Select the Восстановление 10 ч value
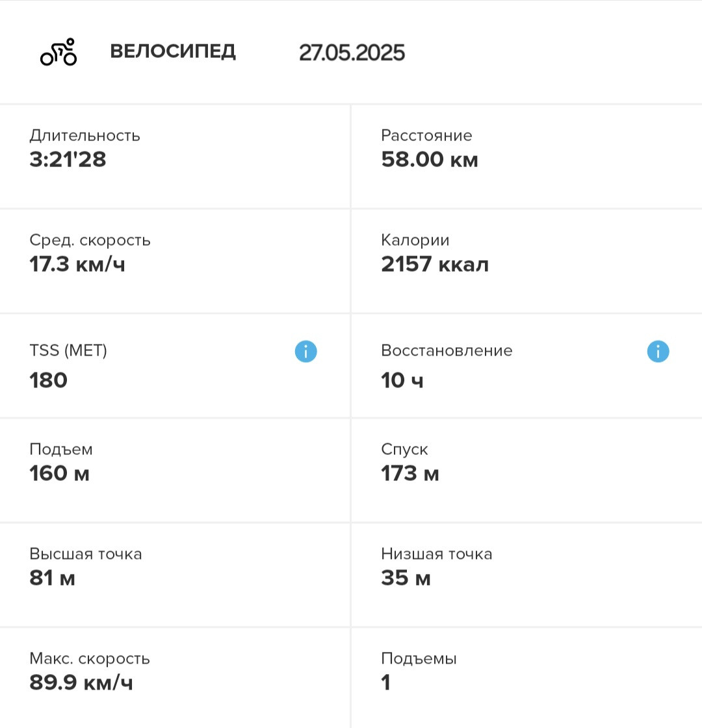 (402, 380)
